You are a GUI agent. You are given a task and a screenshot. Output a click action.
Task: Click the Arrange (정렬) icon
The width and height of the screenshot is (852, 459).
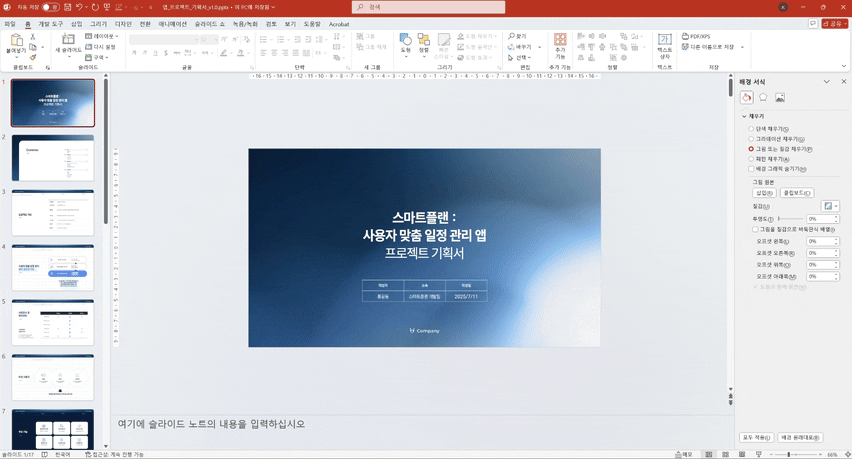pyautogui.click(x=423, y=39)
